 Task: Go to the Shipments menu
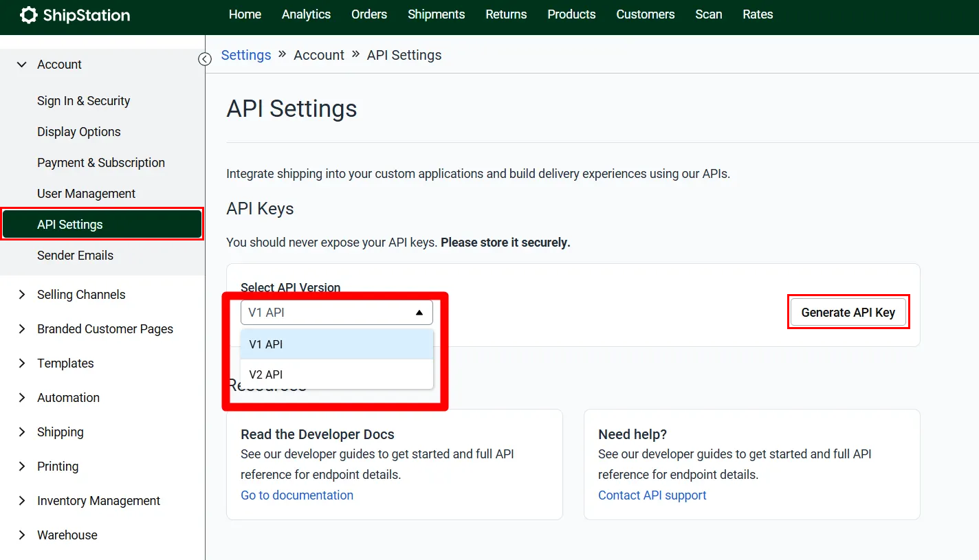coord(436,14)
